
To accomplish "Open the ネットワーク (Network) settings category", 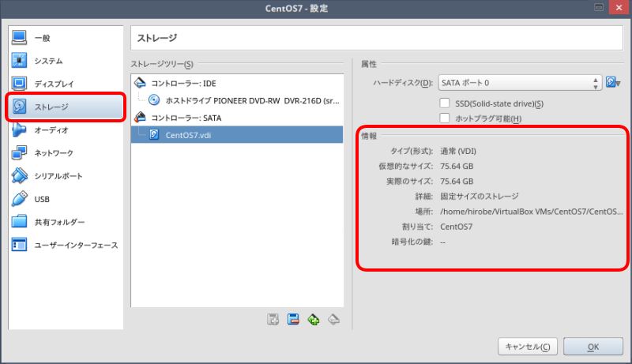I will click(x=66, y=152).
